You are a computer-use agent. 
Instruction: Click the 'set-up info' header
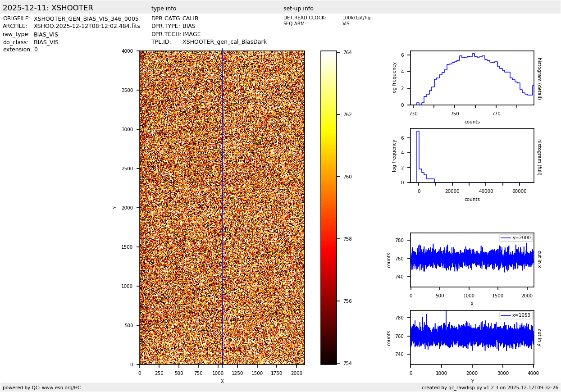(x=298, y=9)
